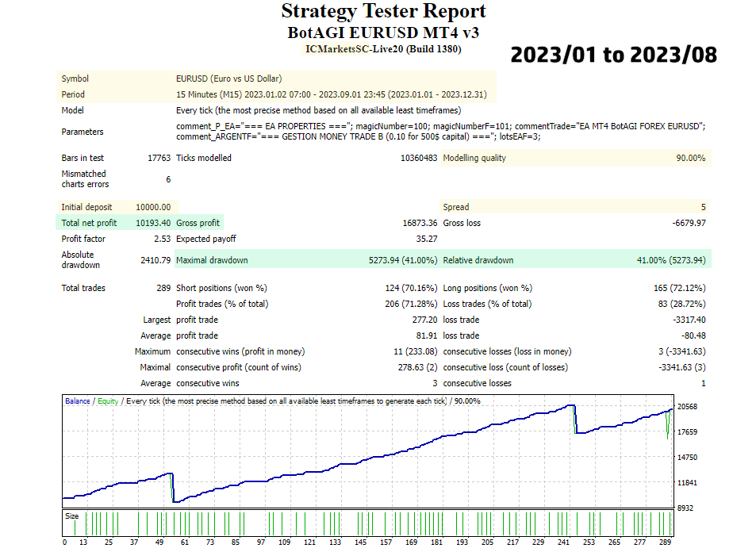Click the long positions value '165 (72.12%)'
The height and width of the screenshot is (552, 756).
[x=680, y=288]
